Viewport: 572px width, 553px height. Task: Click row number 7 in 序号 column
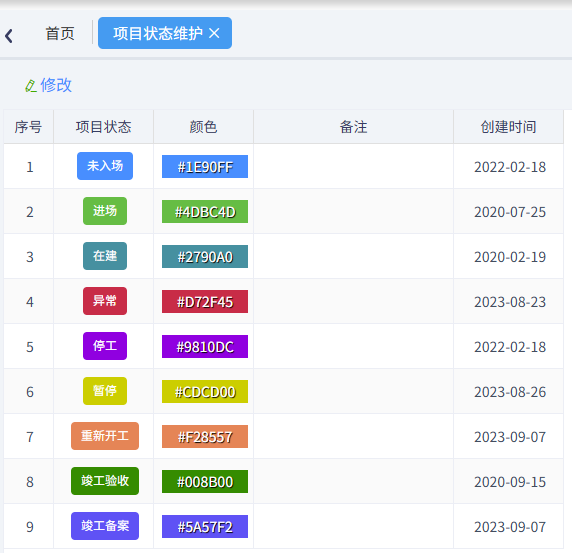(x=30, y=437)
